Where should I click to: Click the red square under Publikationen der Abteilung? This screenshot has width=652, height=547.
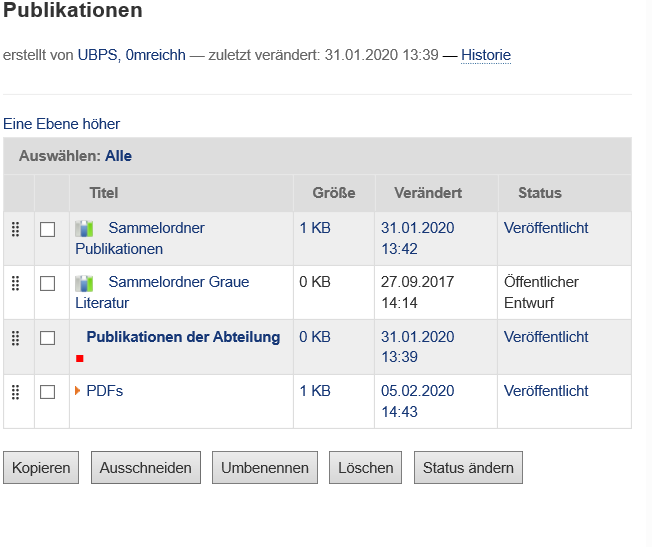point(80,358)
